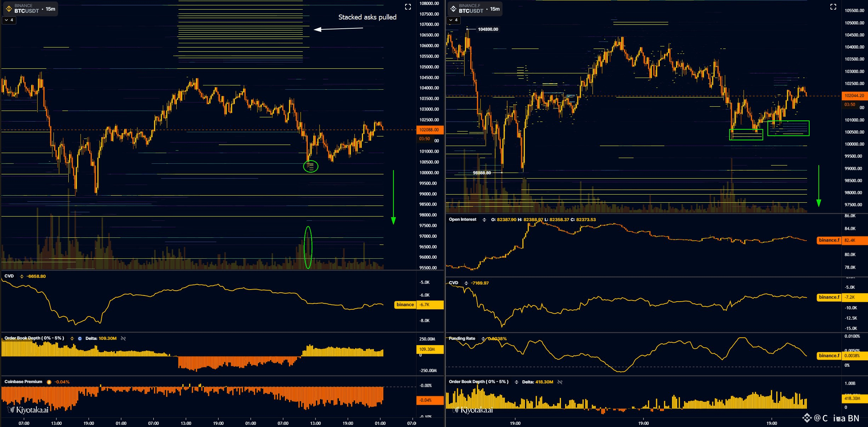Click Binance icon next to Funding Rate
The height and width of the screenshot is (427, 868).
point(483,339)
